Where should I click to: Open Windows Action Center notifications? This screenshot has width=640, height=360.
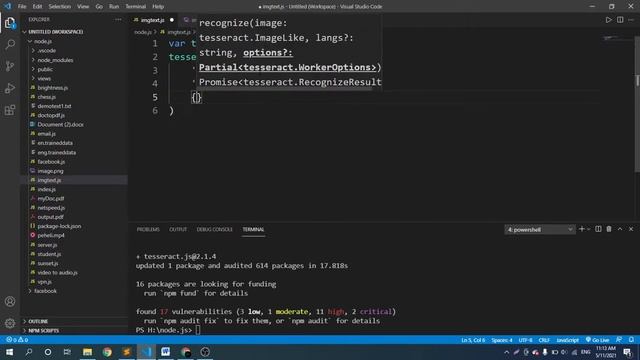pos(628,352)
